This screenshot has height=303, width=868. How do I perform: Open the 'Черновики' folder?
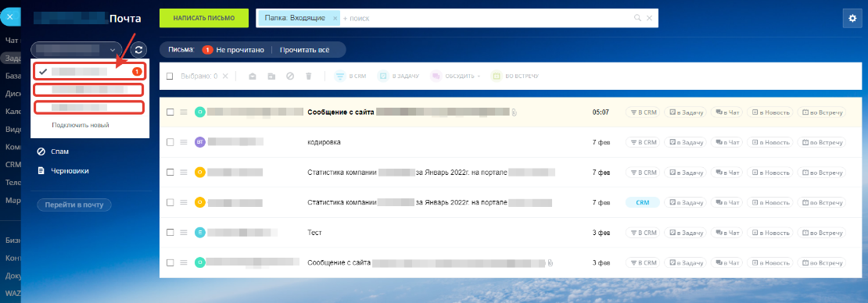pyautogui.click(x=63, y=171)
